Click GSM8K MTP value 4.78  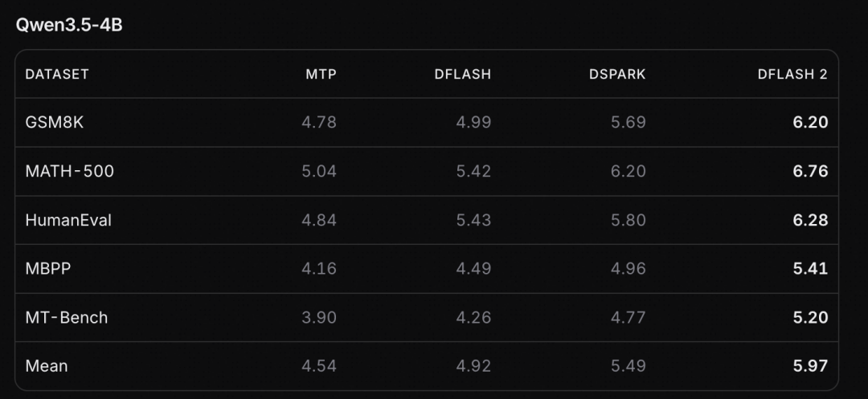point(319,122)
